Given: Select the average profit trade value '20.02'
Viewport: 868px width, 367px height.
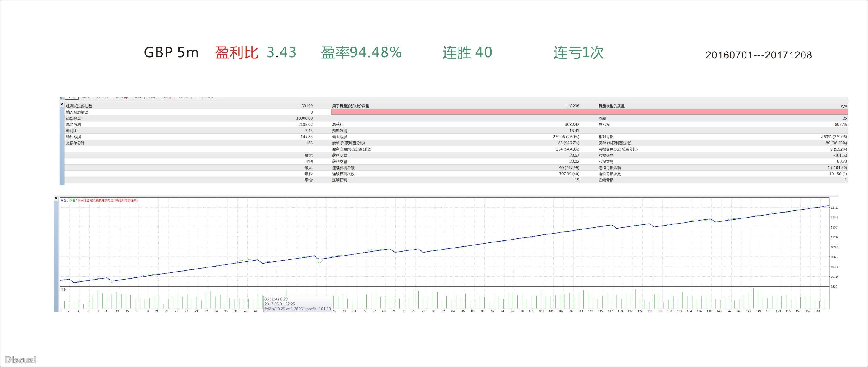Looking at the screenshot, I should (x=575, y=162).
